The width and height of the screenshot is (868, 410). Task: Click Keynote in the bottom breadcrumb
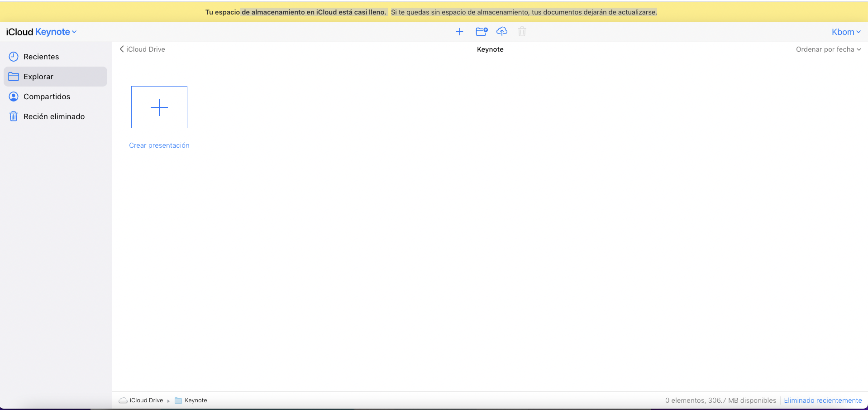pyautogui.click(x=196, y=400)
